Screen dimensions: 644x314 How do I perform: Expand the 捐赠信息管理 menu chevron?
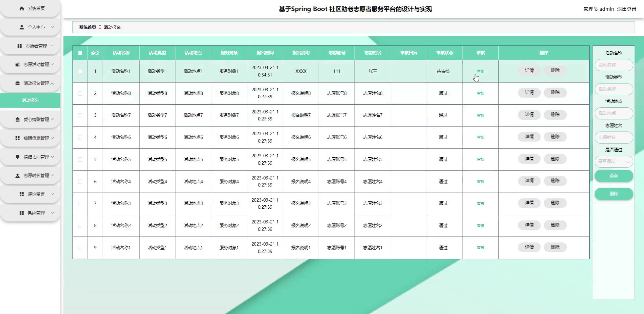pyautogui.click(x=52, y=138)
